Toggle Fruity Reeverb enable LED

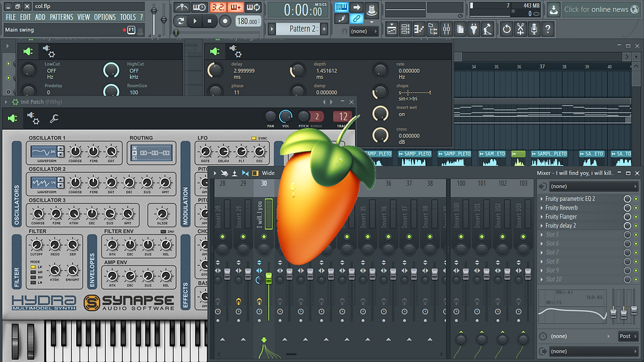[x=636, y=208]
